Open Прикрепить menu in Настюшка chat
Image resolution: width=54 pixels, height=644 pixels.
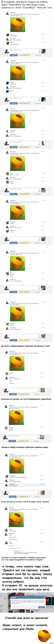(x=37, y=147)
